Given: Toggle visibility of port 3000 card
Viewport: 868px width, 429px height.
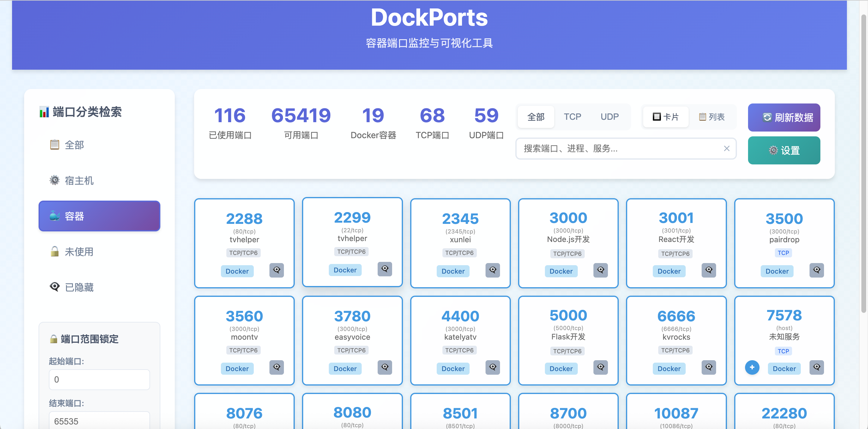Looking at the screenshot, I should pos(600,270).
